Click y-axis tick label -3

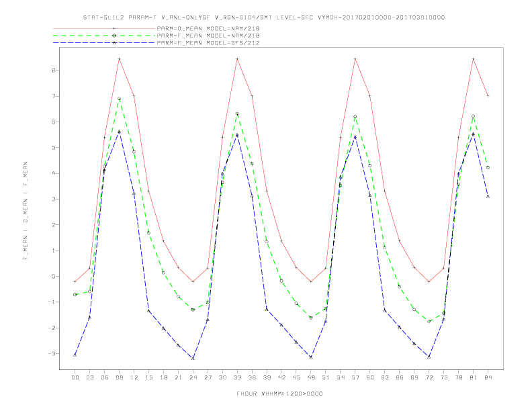click(x=52, y=354)
